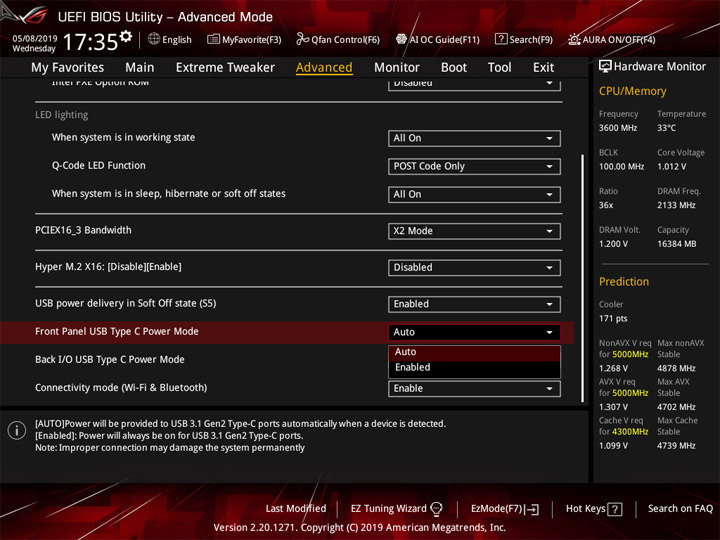
Task: Click the settings gear next to the clock
Action: coord(126,36)
